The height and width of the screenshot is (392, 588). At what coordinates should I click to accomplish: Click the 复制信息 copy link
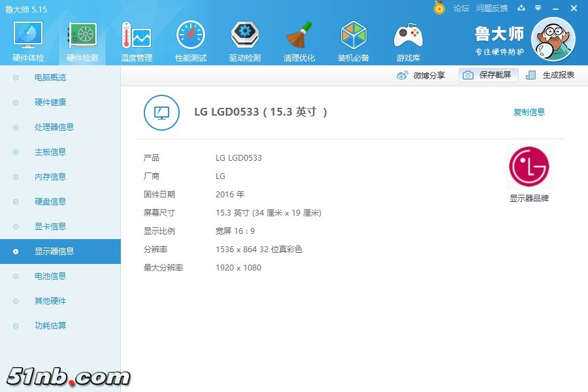529,112
